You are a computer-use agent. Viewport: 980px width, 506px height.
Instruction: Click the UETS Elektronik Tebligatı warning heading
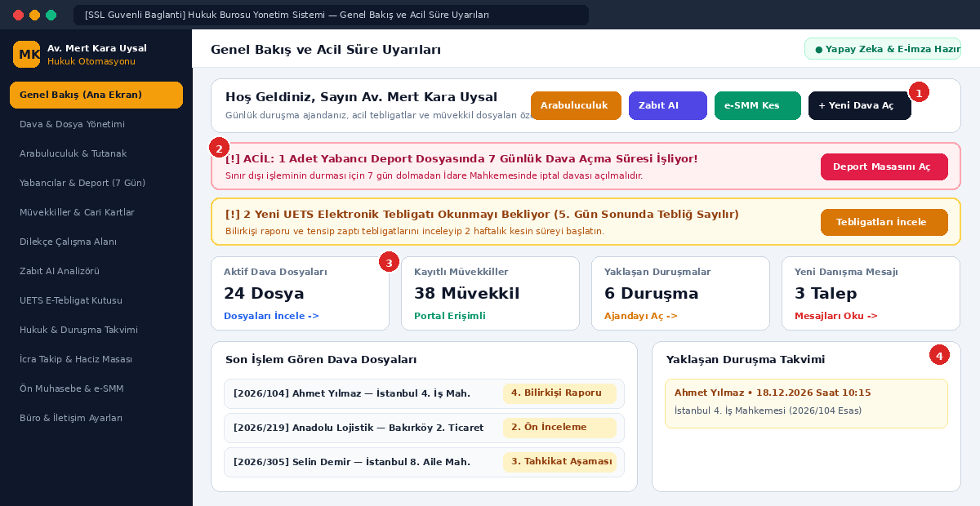click(x=482, y=214)
